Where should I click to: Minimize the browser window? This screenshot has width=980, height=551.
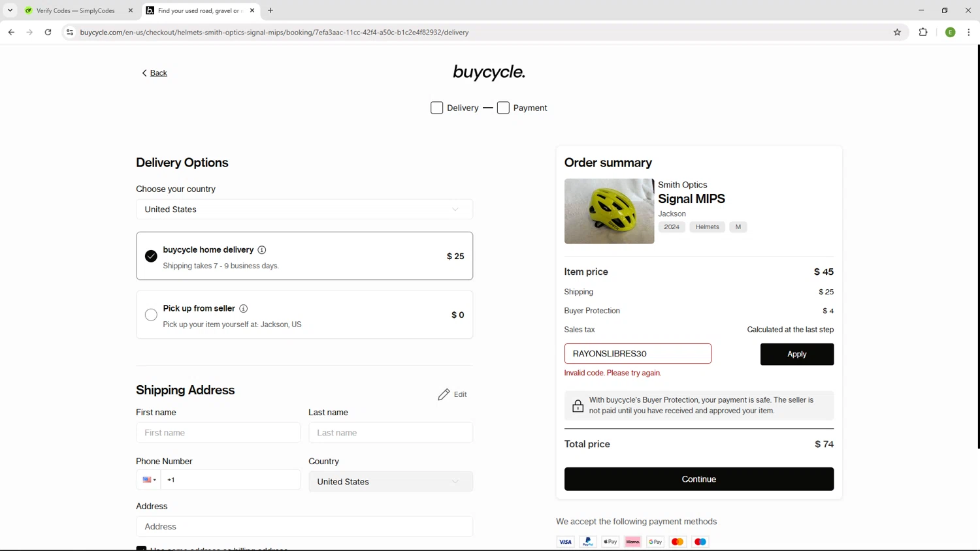click(x=921, y=10)
